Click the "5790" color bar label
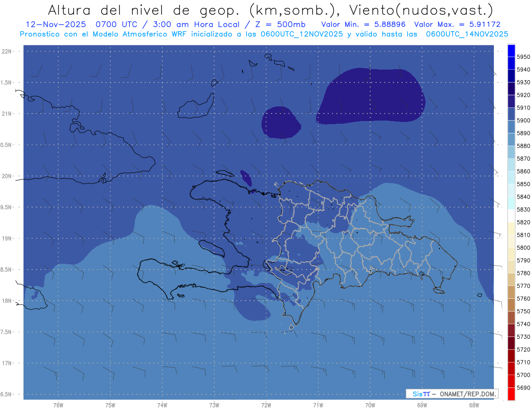The height and width of the screenshot is (411, 532). (x=523, y=260)
